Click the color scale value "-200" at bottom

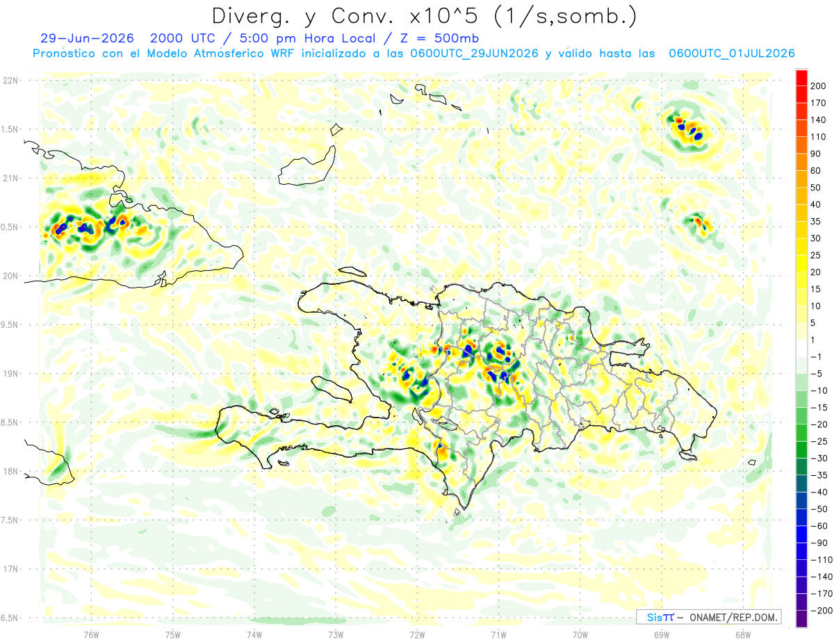(821, 610)
